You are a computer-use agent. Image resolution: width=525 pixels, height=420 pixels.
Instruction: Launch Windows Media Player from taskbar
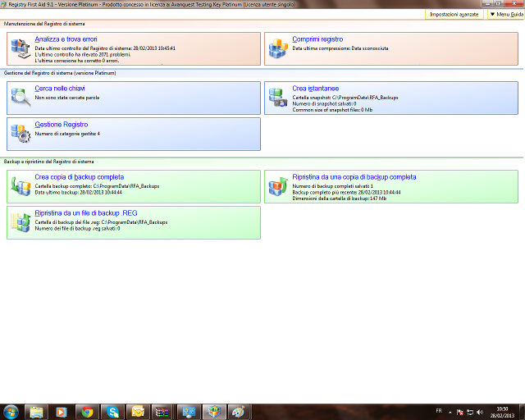pyautogui.click(x=62, y=412)
